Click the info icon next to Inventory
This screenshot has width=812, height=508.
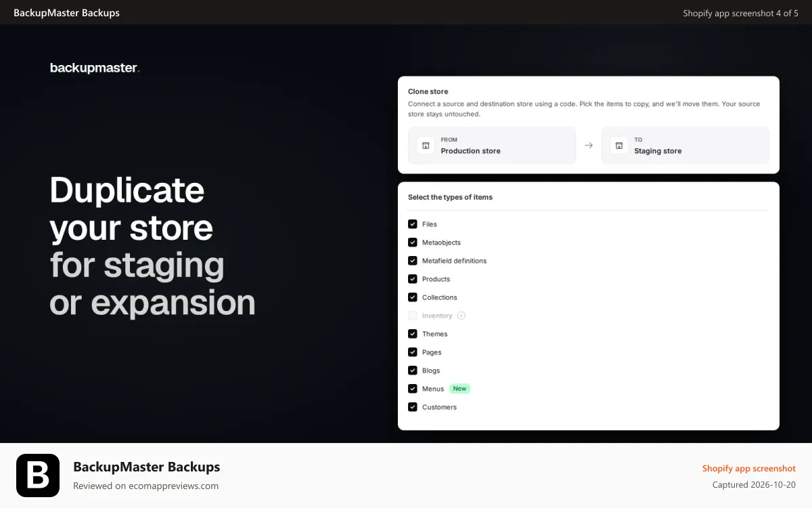click(x=461, y=316)
